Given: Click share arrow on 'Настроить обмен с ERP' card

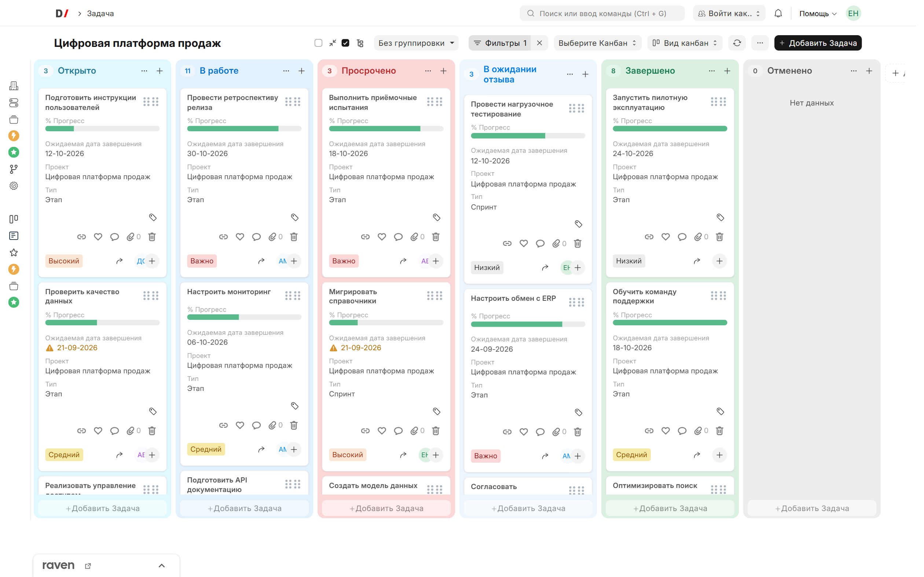Looking at the screenshot, I should (545, 456).
